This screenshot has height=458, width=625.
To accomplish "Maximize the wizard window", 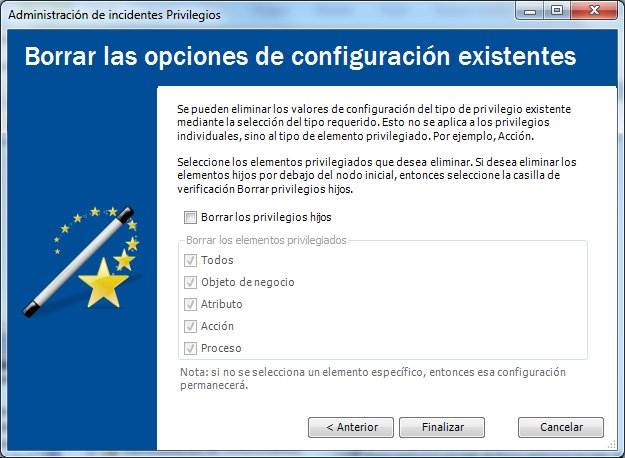I will (x=557, y=11).
